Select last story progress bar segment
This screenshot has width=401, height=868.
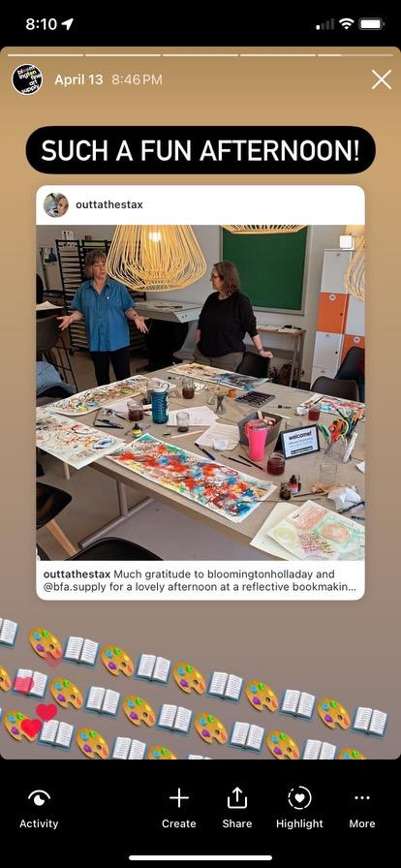tap(355, 55)
